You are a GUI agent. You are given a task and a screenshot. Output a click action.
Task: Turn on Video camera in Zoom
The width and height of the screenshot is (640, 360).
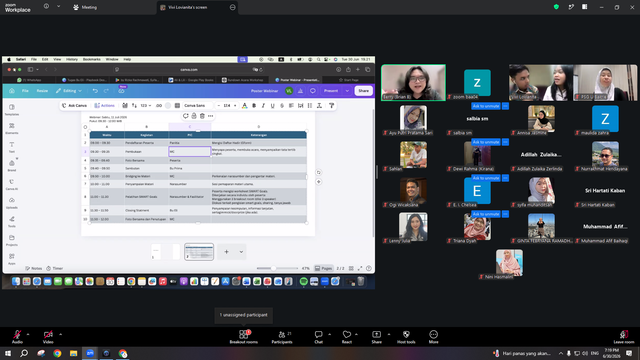coord(48,337)
